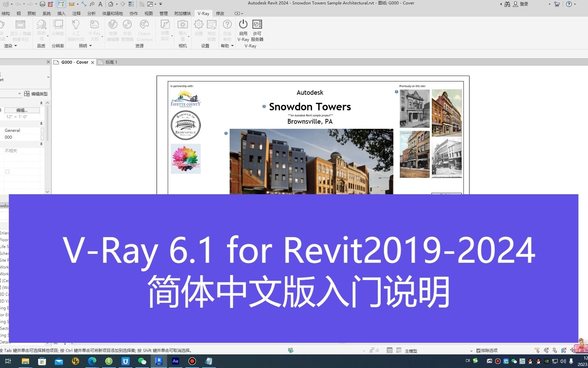
Task: Open the 帮助 dropdown arrow
Action: 233,45
